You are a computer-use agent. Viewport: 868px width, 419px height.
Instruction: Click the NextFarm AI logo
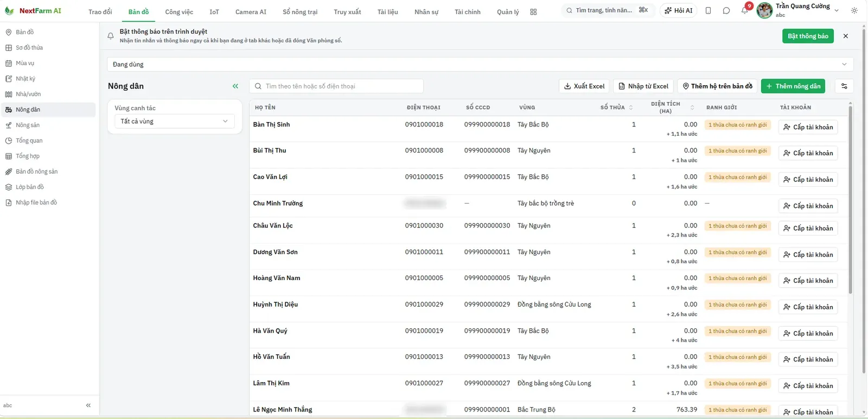coord(33,11)
